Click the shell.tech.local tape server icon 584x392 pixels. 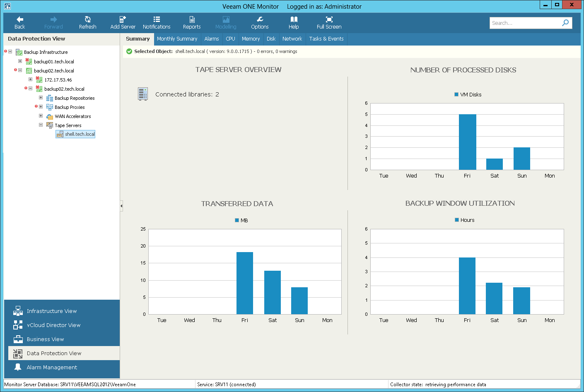pyautogui.click(x=60, y=135)
